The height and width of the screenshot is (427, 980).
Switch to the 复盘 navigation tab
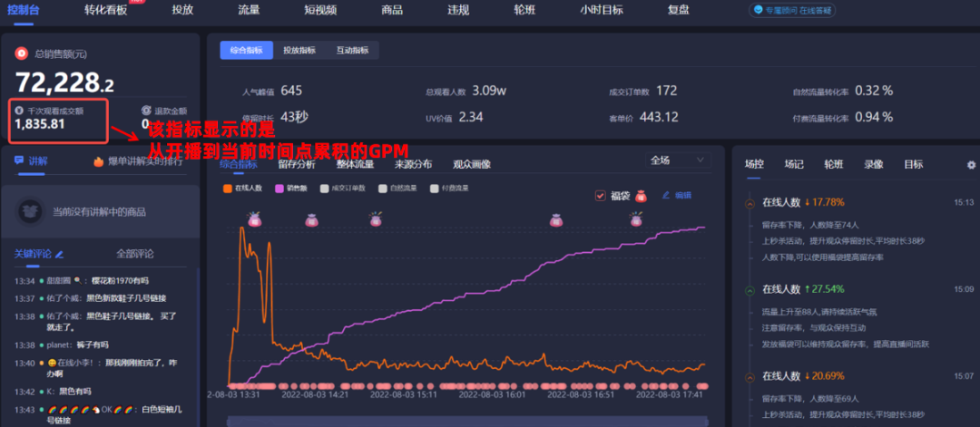678,10
